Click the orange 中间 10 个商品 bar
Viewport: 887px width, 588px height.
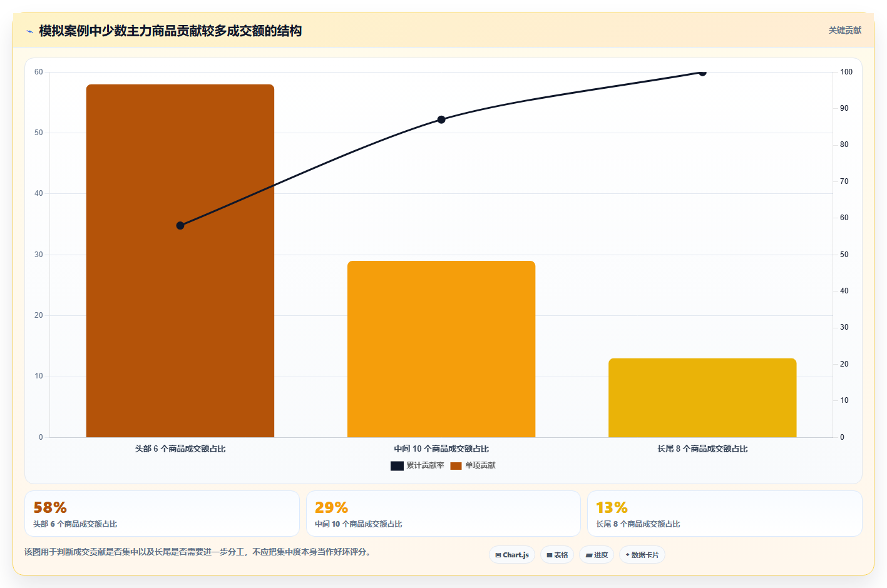pos(441,349)
